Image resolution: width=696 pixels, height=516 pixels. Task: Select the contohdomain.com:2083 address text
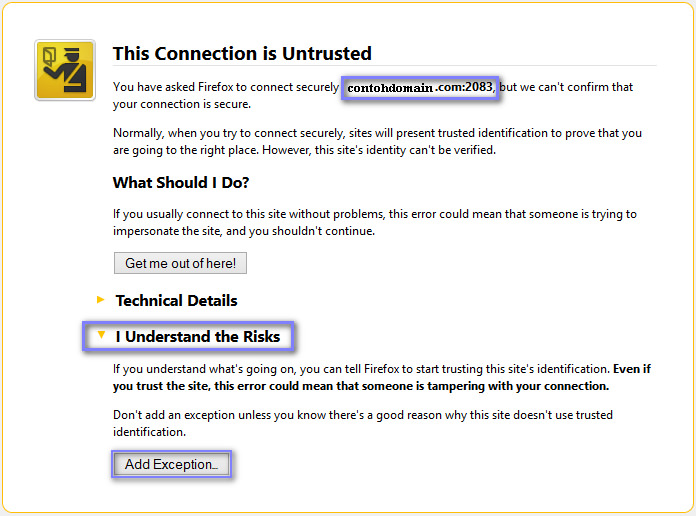click(x=420, y=88)
